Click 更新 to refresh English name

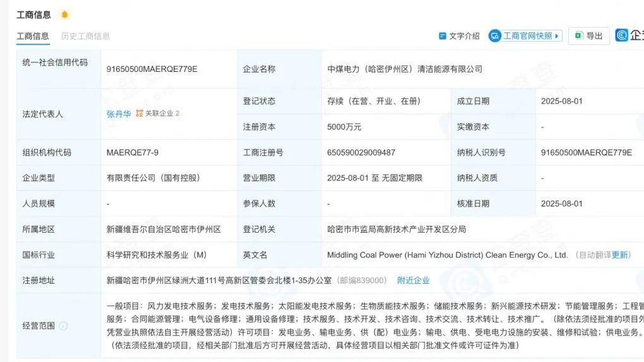pyautogui.click(x=619, y=255)
